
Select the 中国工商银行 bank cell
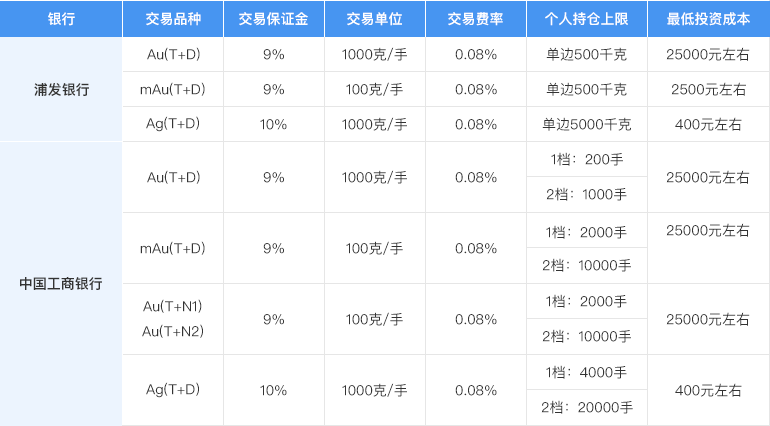click(x=61, y=284)
